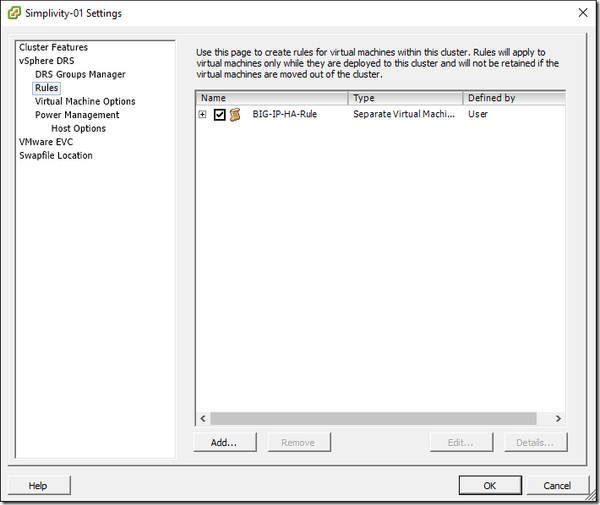600x505 pixels.
Task: Open vSphere DRS settings
Action: tap(47, 60)
